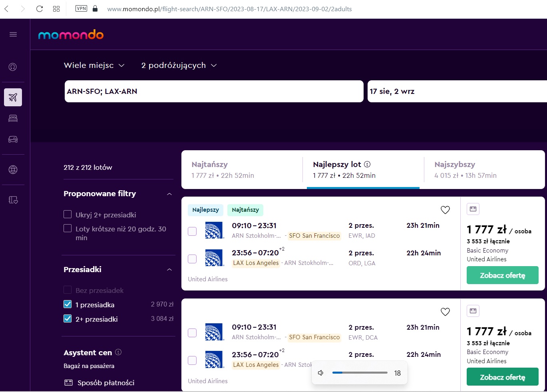Tick Loty krótsze niż 20 godz. checkbox

point(68,229)
